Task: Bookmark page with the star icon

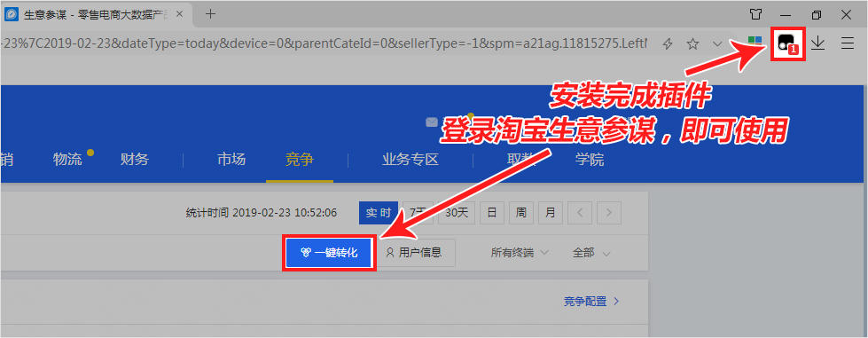Action: [x=692, y=43]
